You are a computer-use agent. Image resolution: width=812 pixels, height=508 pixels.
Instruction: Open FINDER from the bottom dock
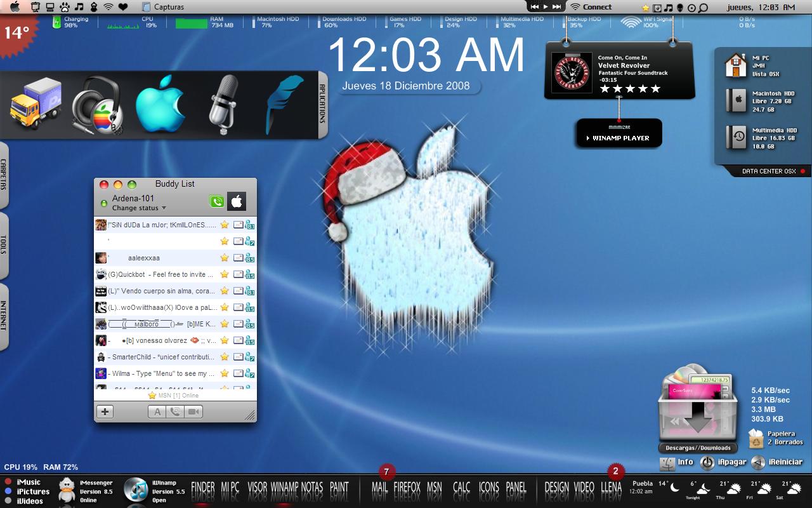click(203, 487)
